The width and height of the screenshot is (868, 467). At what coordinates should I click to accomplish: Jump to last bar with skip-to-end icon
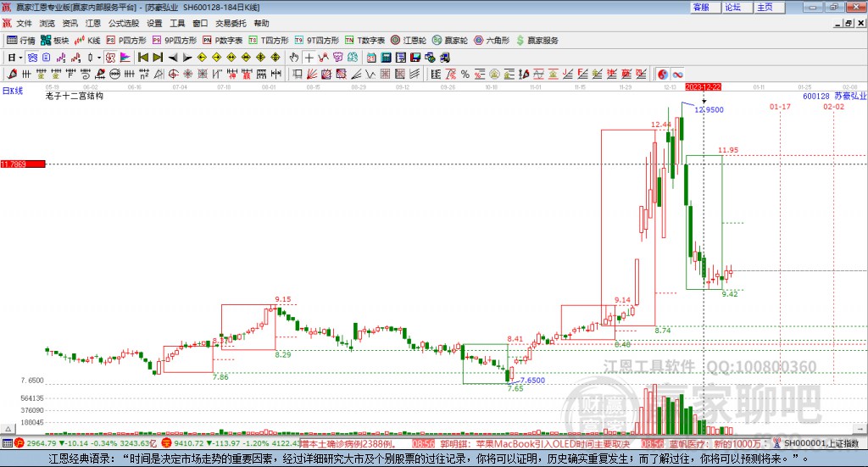[158, 58]
